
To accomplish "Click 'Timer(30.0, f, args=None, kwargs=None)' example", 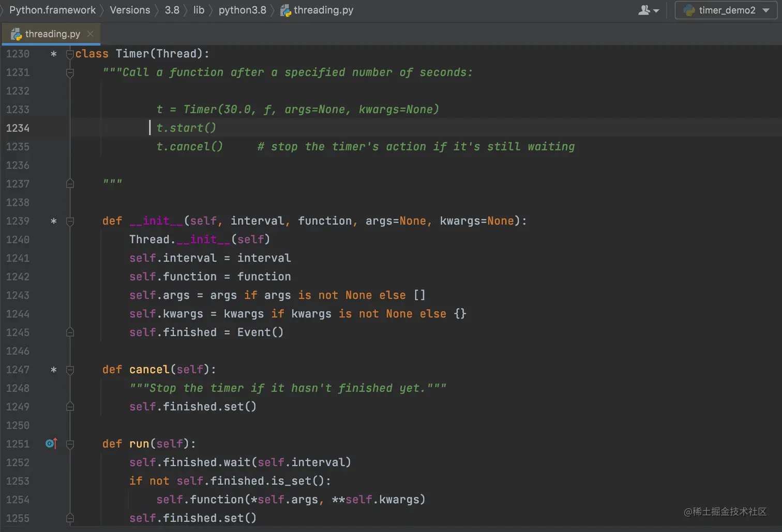I will click(311, 110).
